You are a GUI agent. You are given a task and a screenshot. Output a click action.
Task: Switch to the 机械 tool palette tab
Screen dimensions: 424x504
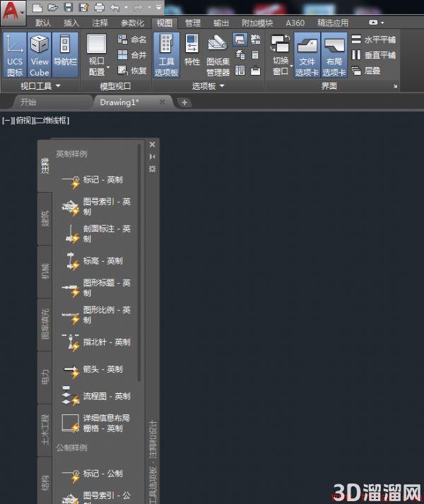click(x=45, y=272)
